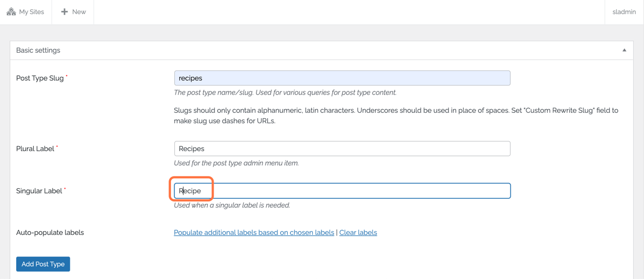The width and height of the screenshot is (644, 279).
Task: Click the Post Type Slug label
Action: (x=40, y=78)
